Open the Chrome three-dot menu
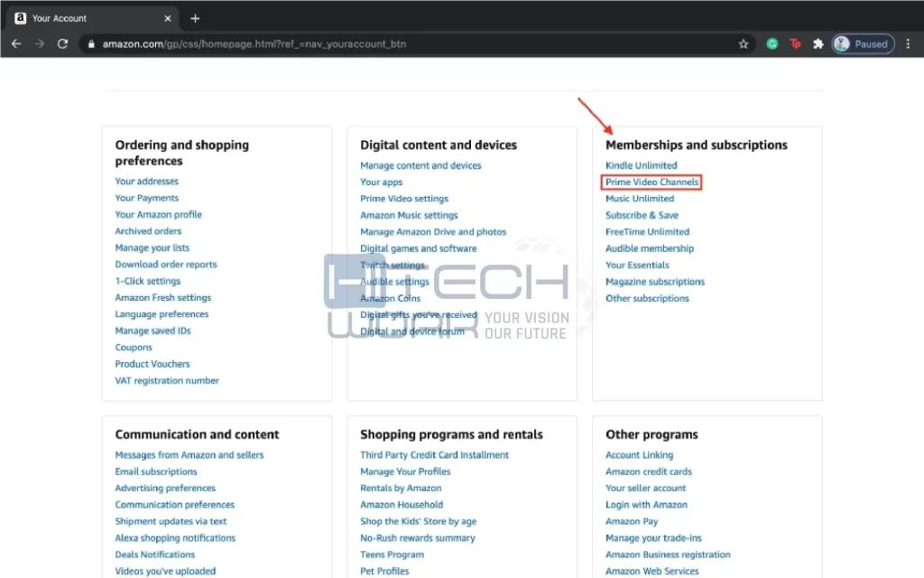Screen dimensions: 924x578 coord(908,43)
